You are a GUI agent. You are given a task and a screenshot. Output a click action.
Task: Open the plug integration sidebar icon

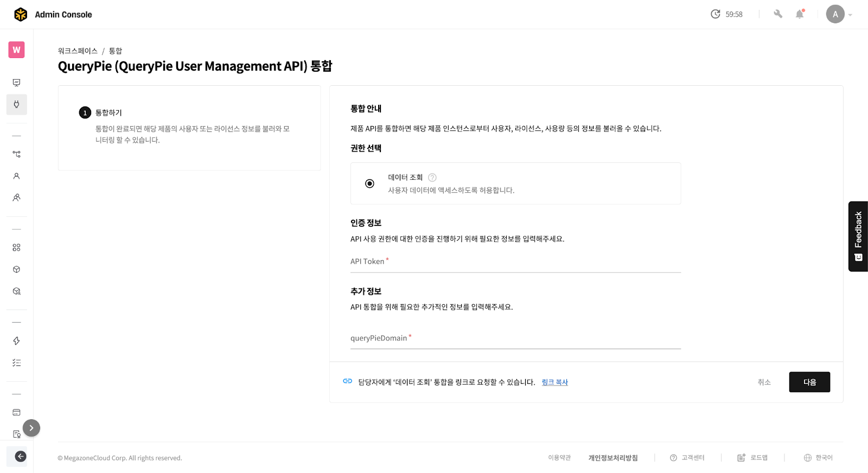pos(17,104)
